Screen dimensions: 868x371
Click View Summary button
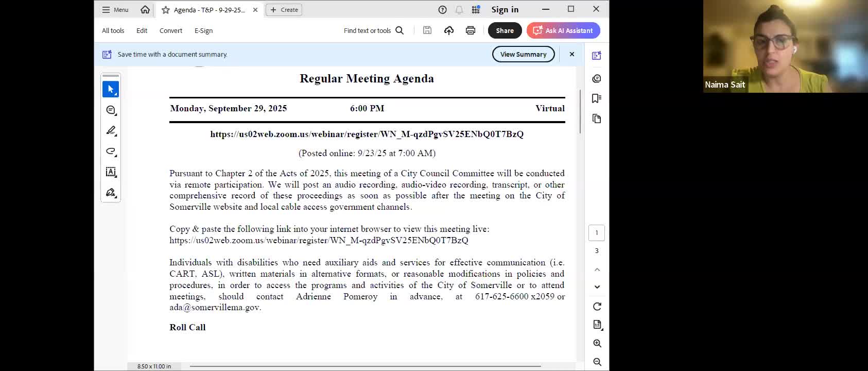pos(523,54)
